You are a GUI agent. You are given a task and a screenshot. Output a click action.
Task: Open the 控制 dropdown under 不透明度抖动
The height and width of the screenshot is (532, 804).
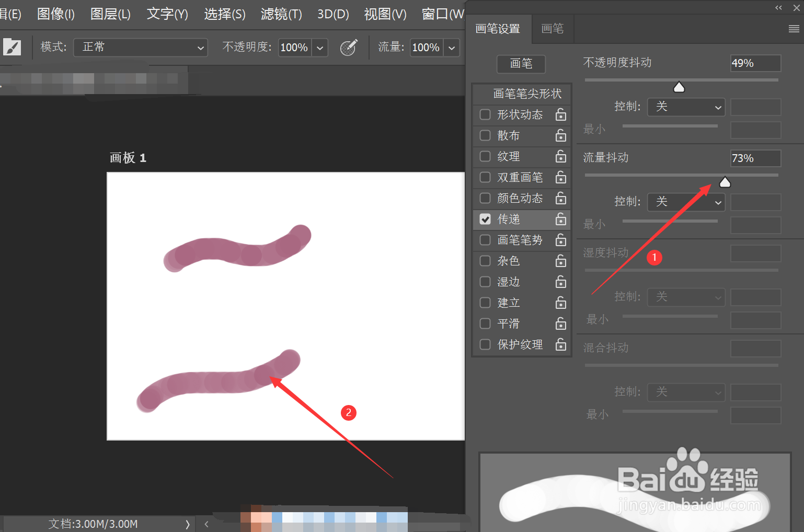tap(686, 107)
